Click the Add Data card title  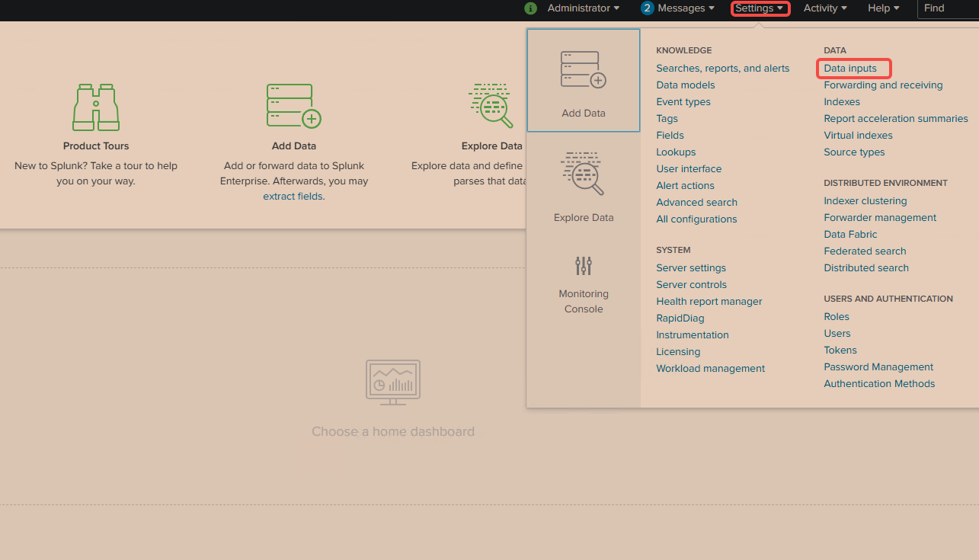[294, 146]
